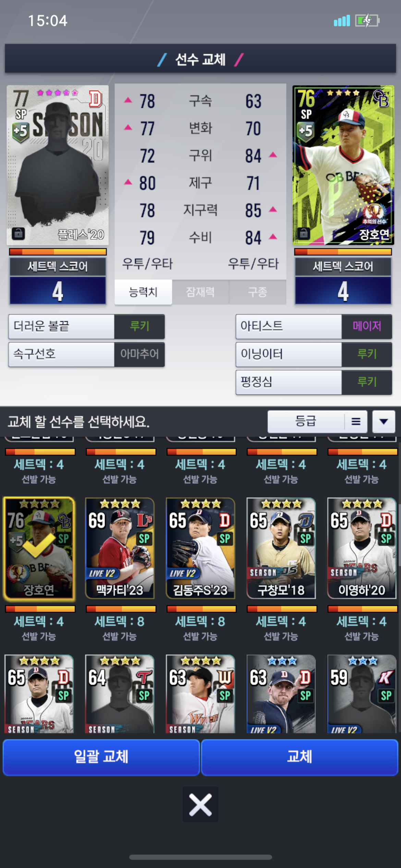Open the 더러운 볼끝 루키 skill

[x=86, y=326]
